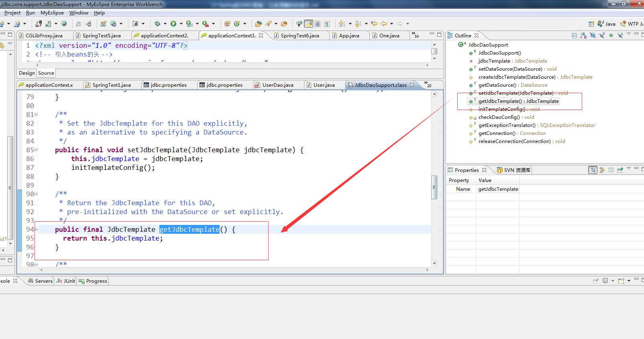
Task: Click Back navigation arrow in toolbar
Action: coord(384,24)
